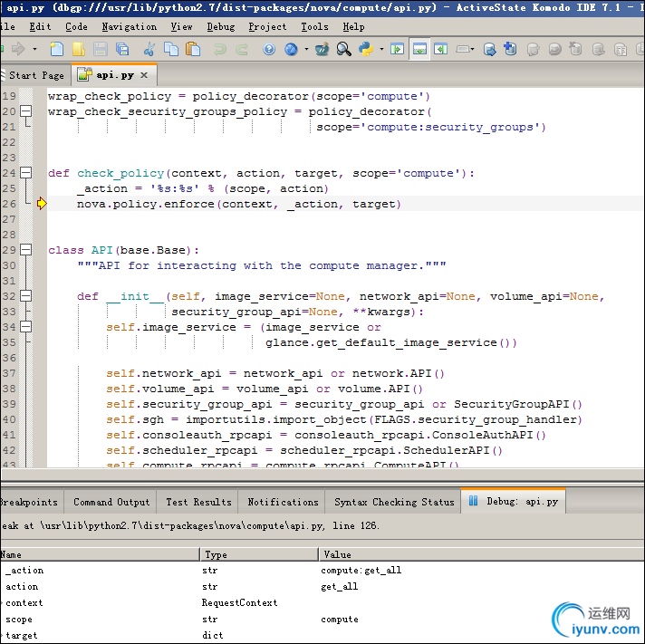Select the context variable row
The width and height of the screenshot is (645, 644).
[x=24, y=602]
